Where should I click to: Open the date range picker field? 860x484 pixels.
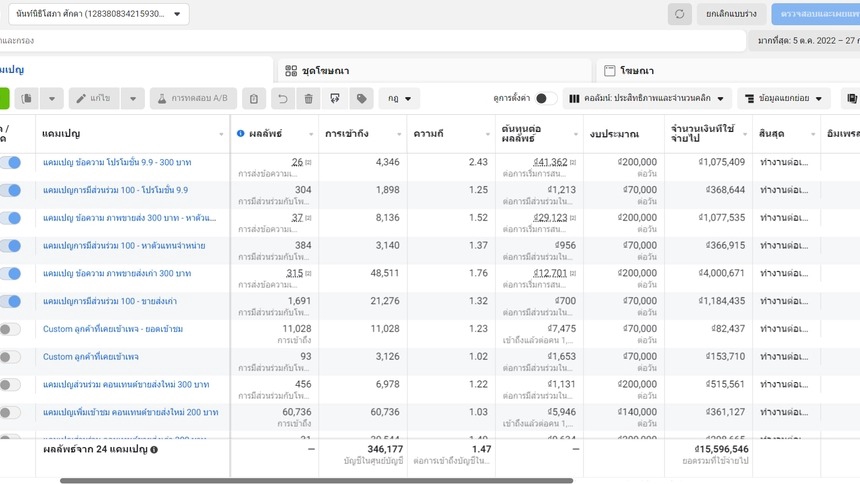click(x=806, y=41)
